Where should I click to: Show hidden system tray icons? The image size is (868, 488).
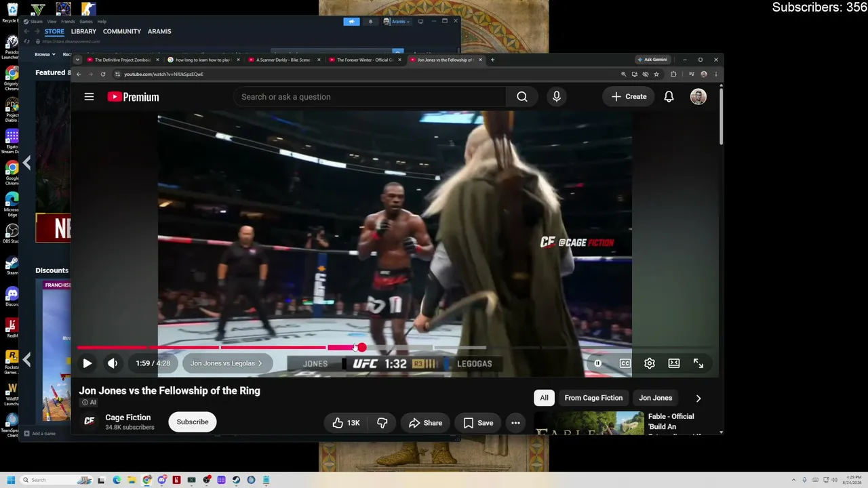point(794,480)
